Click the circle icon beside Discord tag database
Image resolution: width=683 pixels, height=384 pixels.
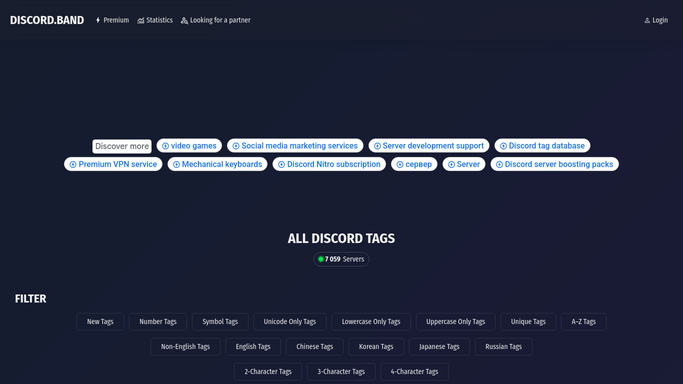tap(504, 146)
